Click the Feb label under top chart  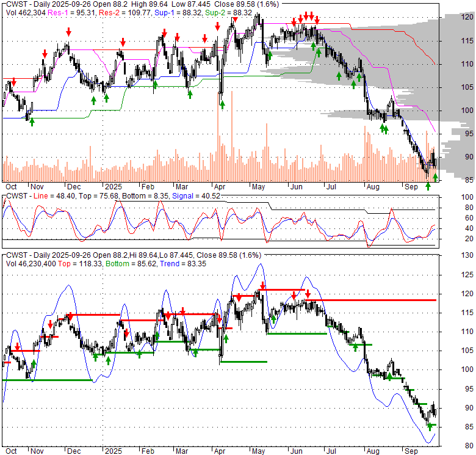[x=148, y=187]
